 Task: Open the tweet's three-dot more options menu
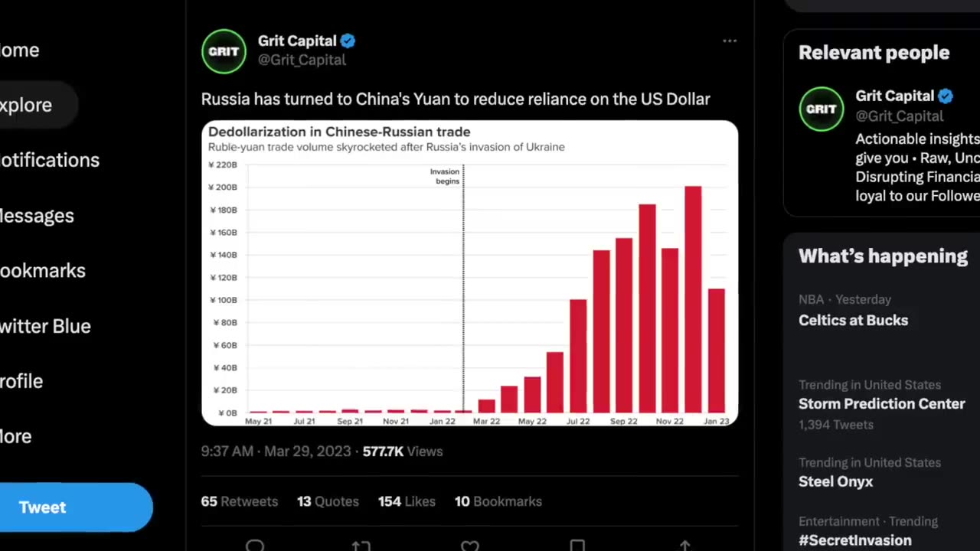729,41
